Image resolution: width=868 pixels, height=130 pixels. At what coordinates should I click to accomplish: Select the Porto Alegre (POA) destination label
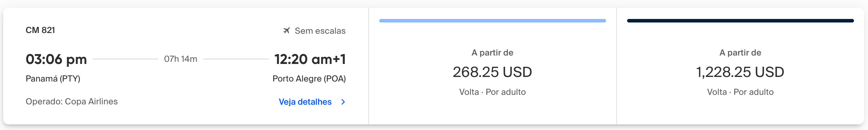pyautogui.click(x=309, y=79)
